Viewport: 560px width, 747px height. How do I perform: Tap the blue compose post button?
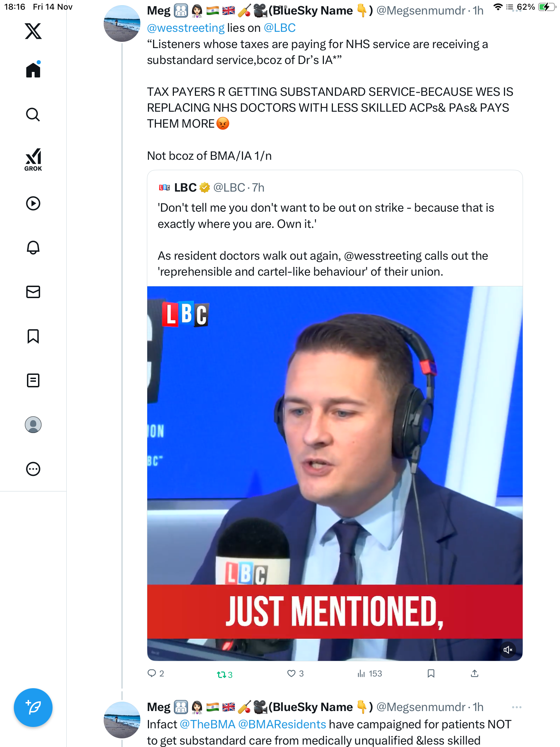click(x=33, y=708)
